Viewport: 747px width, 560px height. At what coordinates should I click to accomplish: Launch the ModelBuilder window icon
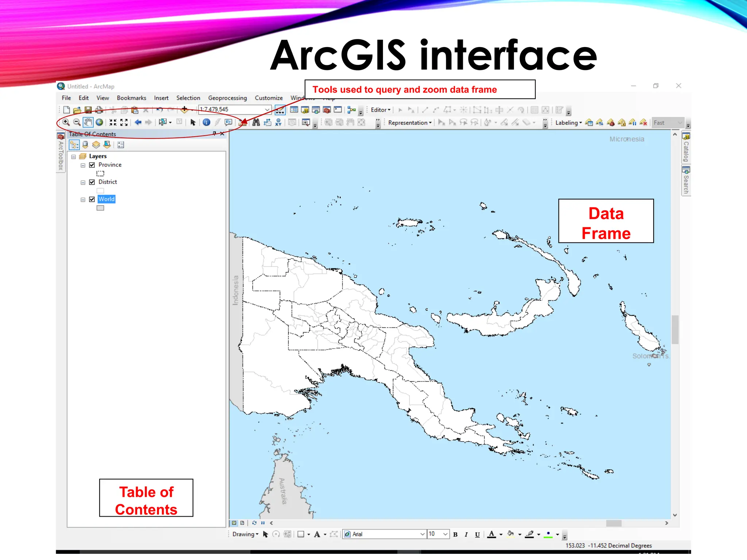point(352,110)
